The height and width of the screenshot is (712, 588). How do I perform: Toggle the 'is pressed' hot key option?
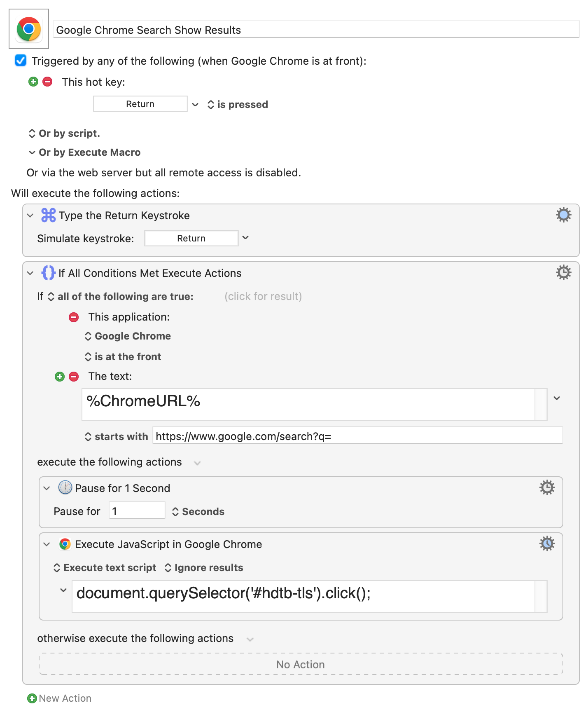coord(238,105)
